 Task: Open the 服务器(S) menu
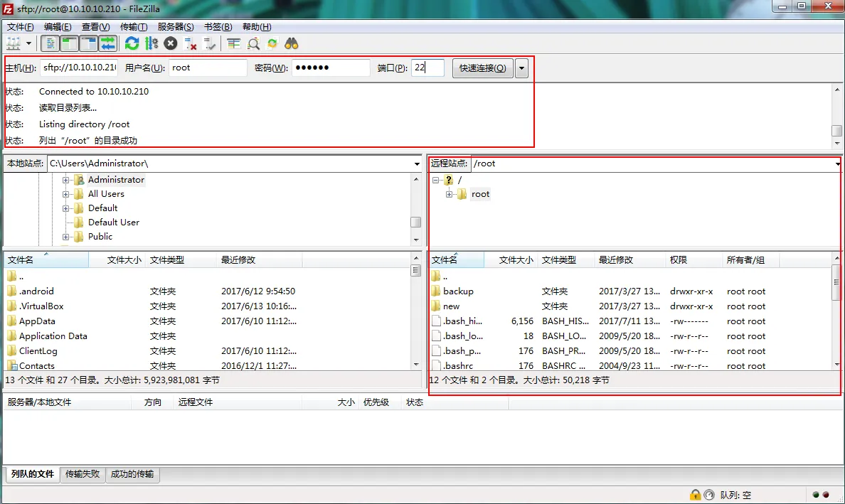click(176, 27)
